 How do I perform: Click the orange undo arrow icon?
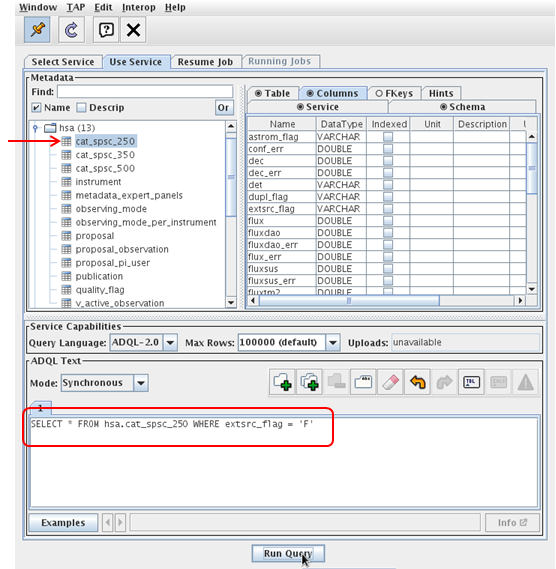pyautogui.click(x=417, y=382)
